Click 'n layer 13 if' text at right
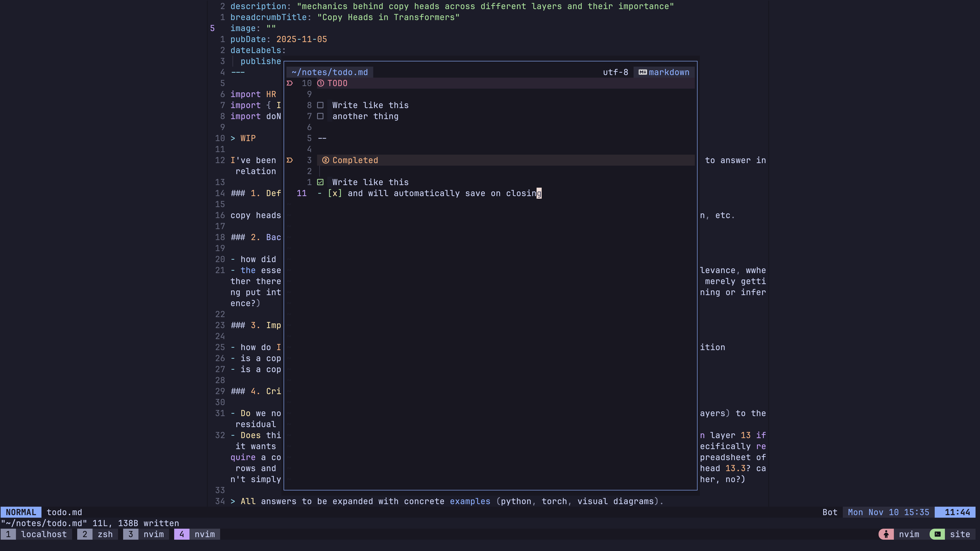The height and width of the screenshot is (551, 980). [x=733, y=435]
